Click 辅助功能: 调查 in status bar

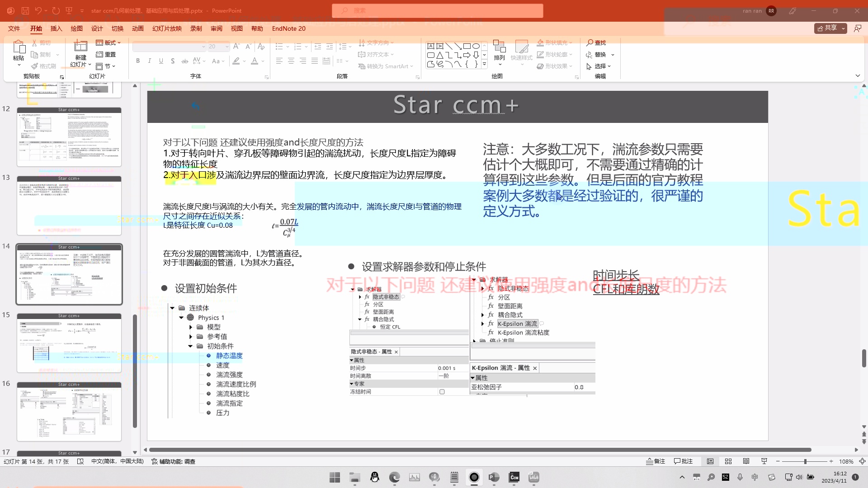point(173,461)
